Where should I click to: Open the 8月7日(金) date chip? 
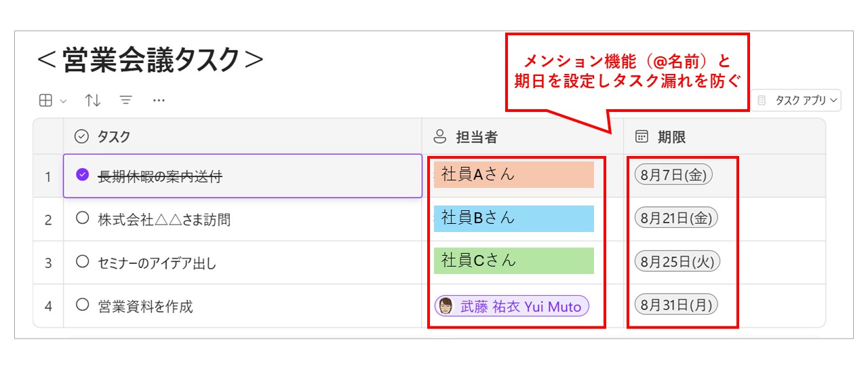coord(673,175)
